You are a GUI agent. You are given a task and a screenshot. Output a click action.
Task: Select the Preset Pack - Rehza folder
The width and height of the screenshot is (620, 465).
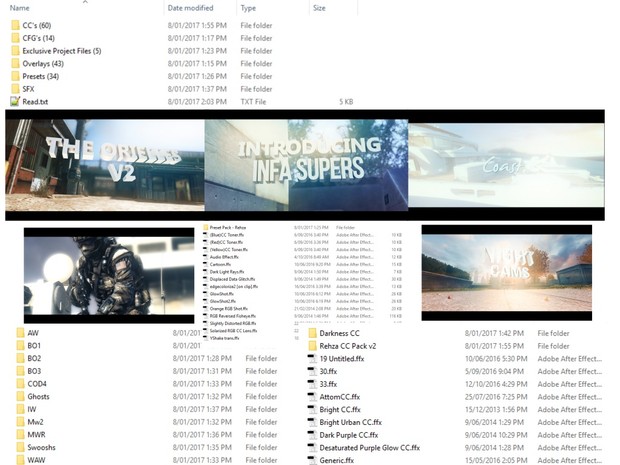point(228,227)
